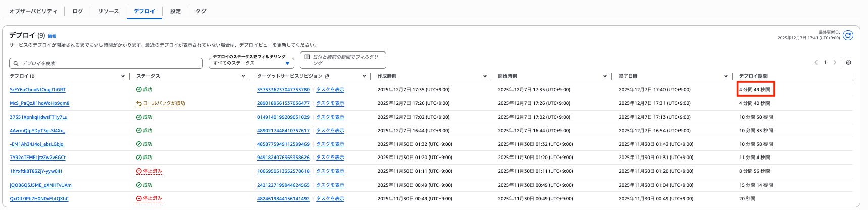
Task: Click 停止済み status for QxOlL0Pb7H0NDxFbtQXhC
Action: pyautogui.click(x=149, y=198)
